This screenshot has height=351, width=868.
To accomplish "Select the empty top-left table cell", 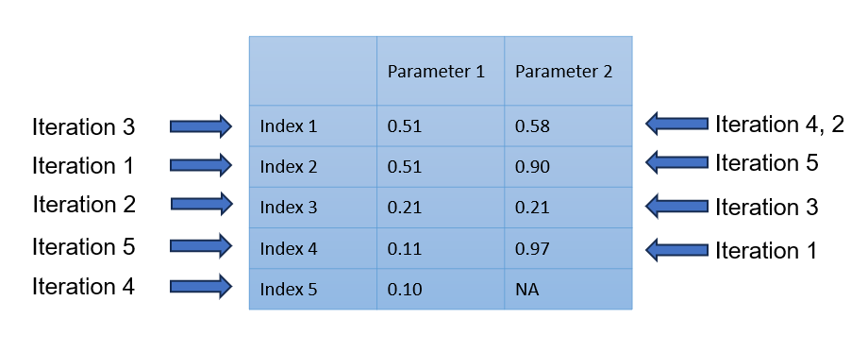I will (x=313, y=71).
